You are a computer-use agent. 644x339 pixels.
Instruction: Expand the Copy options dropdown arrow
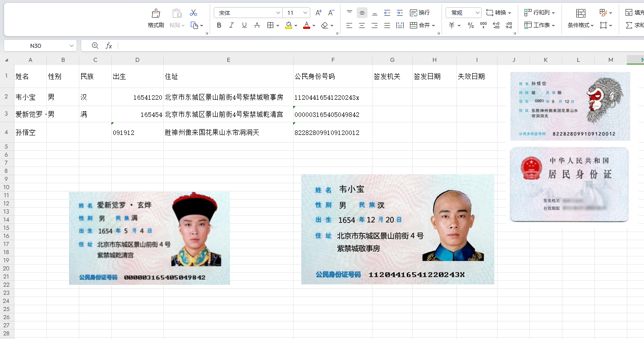point(202,26)
